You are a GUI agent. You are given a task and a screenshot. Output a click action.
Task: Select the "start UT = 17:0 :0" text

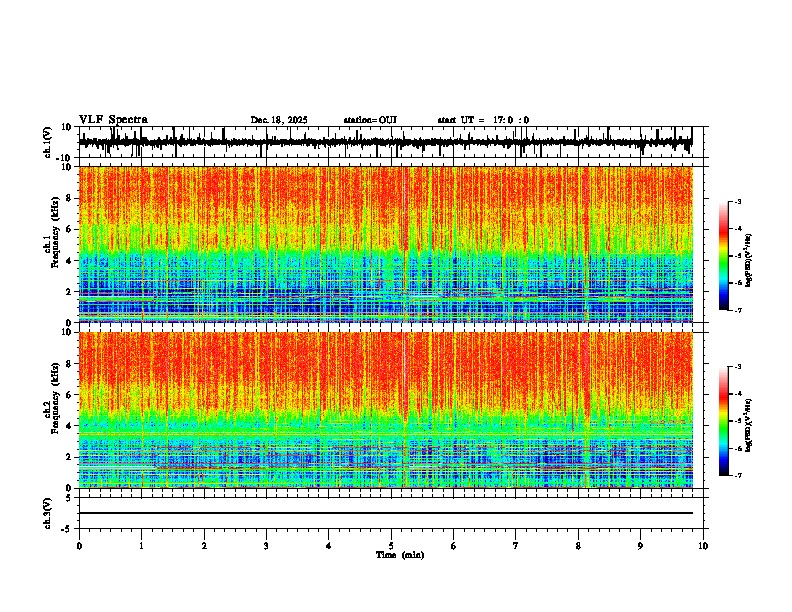point(483,120)
